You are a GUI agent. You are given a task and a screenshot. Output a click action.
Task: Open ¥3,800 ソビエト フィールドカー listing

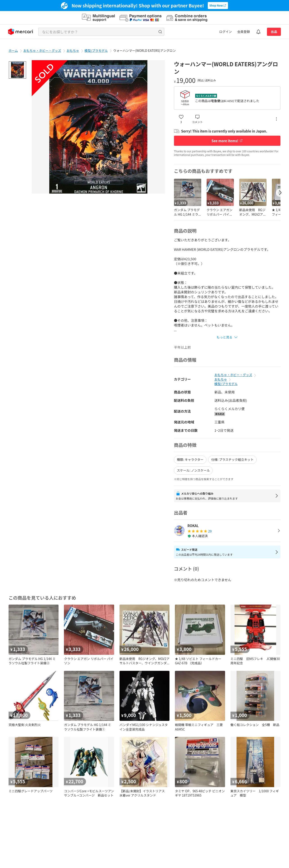(200, 635)
